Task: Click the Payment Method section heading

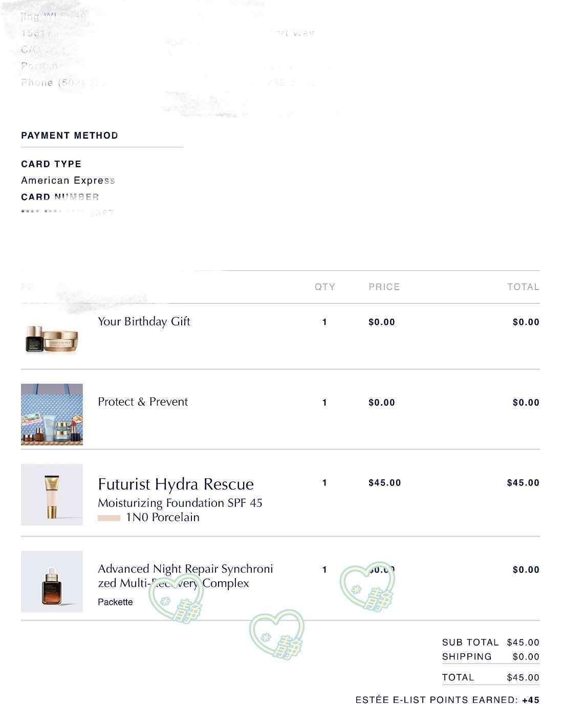Action: coord(70,136)
